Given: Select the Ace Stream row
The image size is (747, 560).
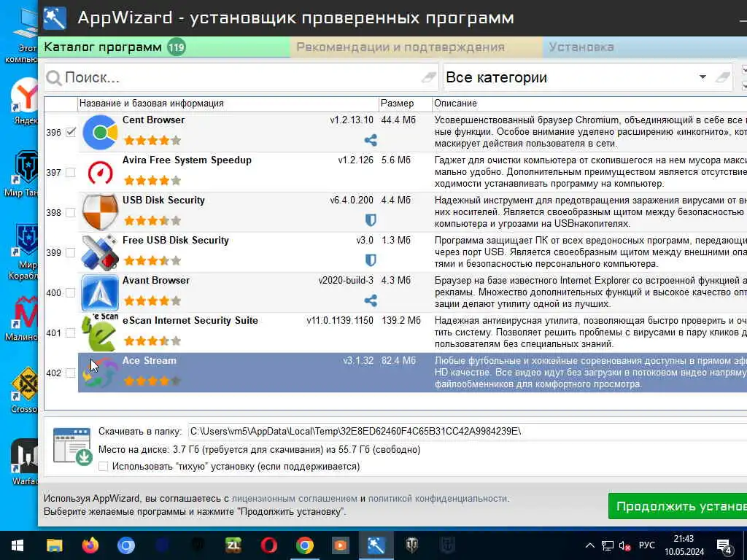Looking at the screenshot, I should point(412,373).
